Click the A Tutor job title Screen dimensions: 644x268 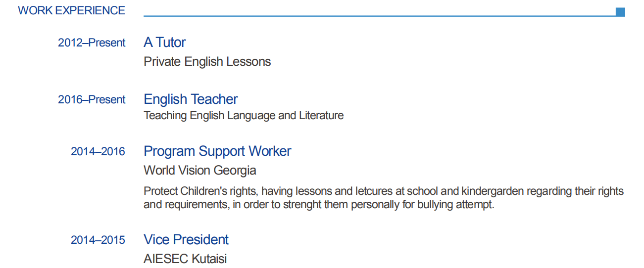(x=164, y=43)
